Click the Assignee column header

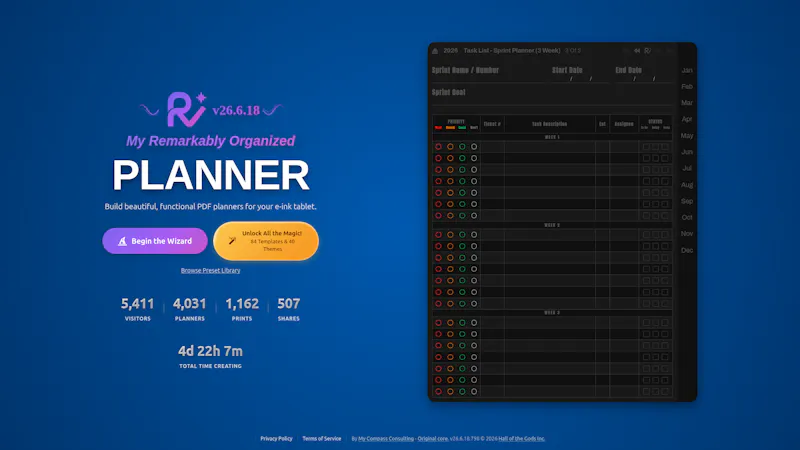tap(624, 124)
